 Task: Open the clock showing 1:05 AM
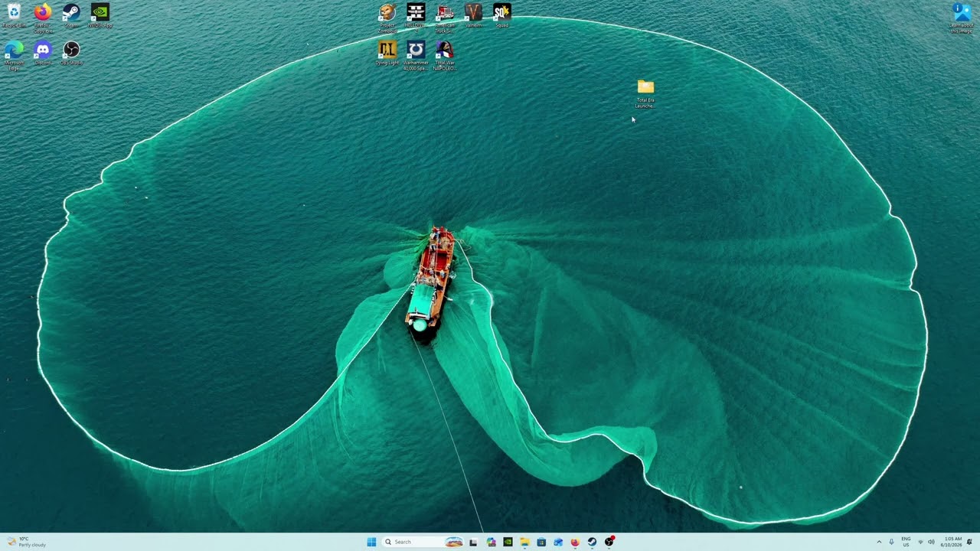[952, 542]
